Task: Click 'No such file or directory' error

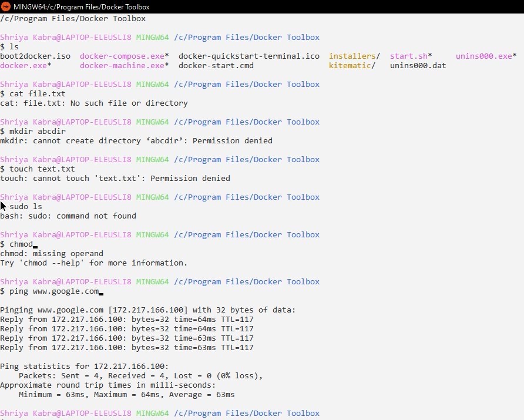Action: 129,103
